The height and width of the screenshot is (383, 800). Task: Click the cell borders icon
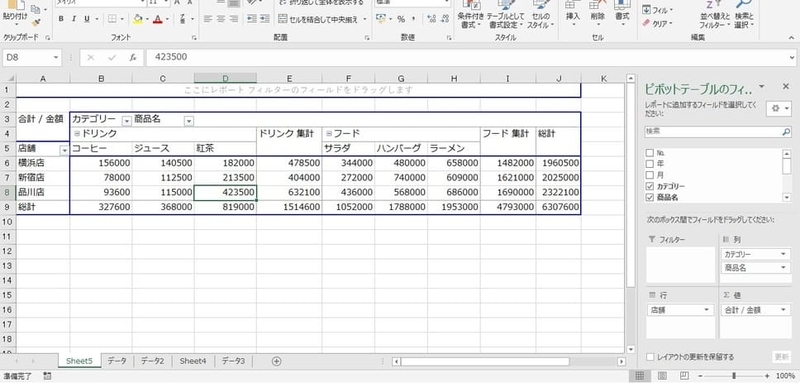click(x=112, y=19)
